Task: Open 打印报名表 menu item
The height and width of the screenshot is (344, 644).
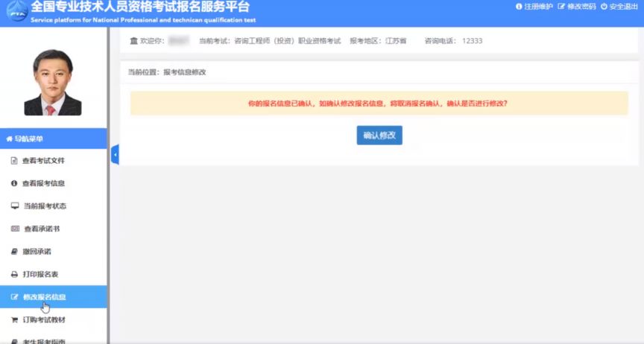Action: (54, 274)
